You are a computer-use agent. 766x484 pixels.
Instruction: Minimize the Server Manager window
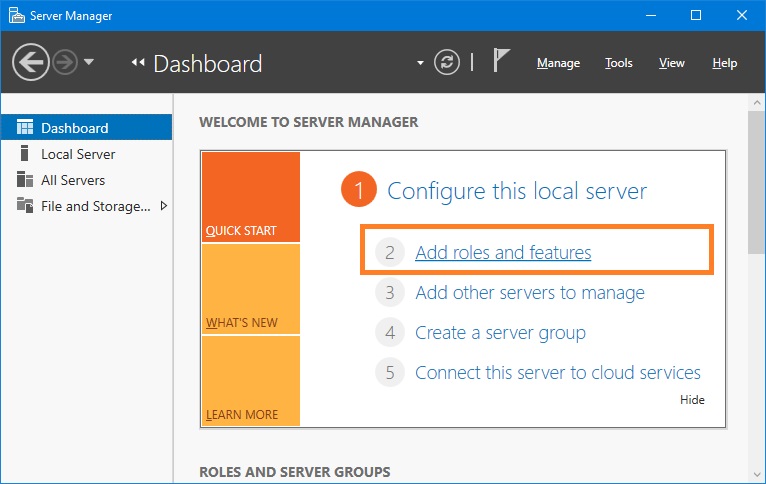pyautogui.click(x=651, y=15)
